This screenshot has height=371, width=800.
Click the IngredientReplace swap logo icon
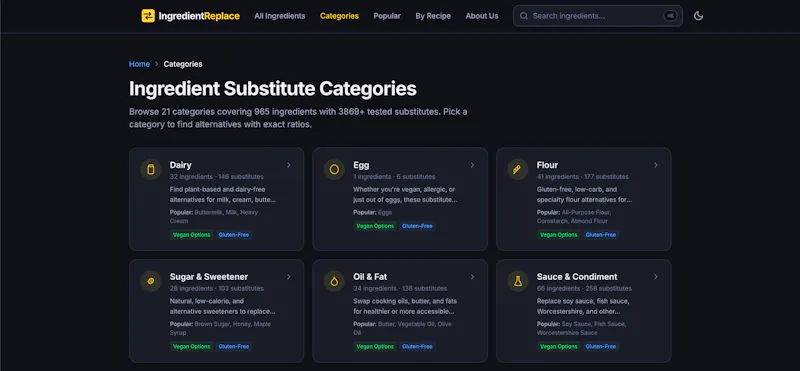(x=148, y=16)
